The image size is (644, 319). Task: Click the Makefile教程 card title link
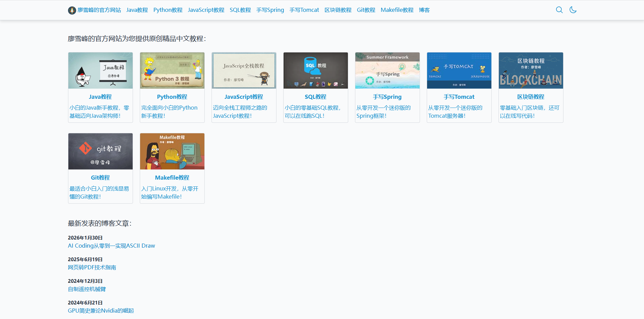172,178
